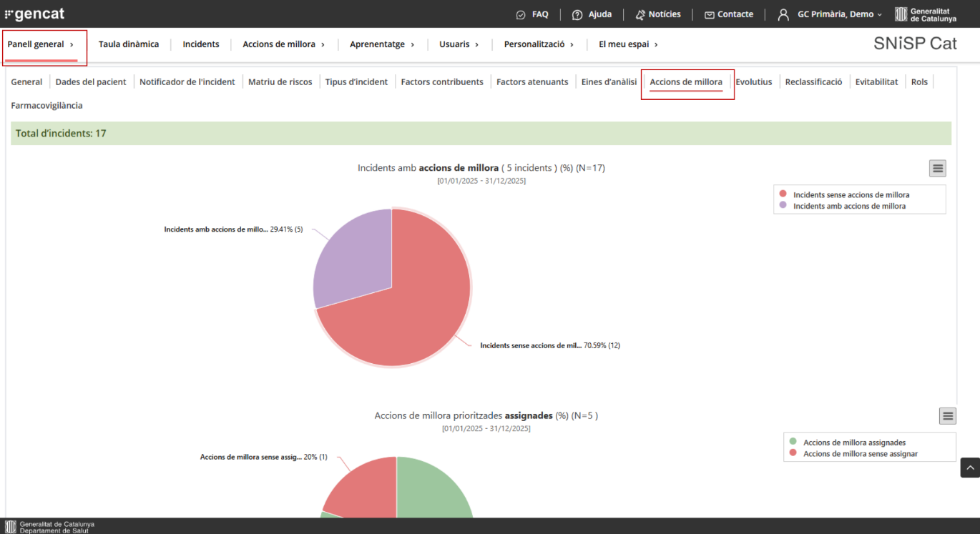Expand the Accions de millora main menu
Image resolution: width=980 pixels, height=534 pixels.
click(x=284, y=44)
